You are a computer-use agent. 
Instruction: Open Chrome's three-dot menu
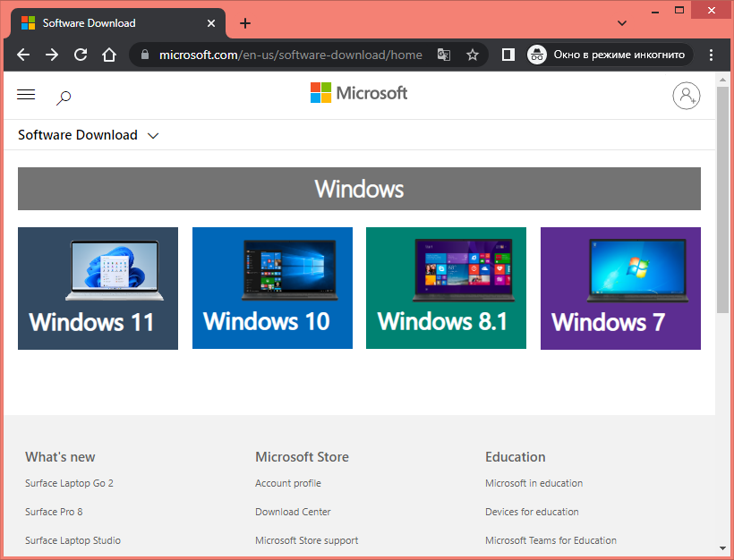click(x=712, y=55)
